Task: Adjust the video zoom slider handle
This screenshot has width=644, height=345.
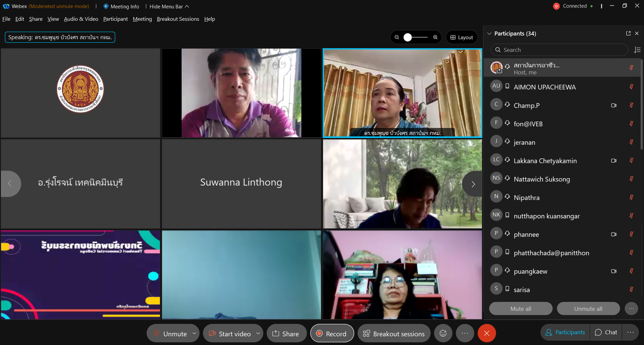Action: click(x=408, y=37)
